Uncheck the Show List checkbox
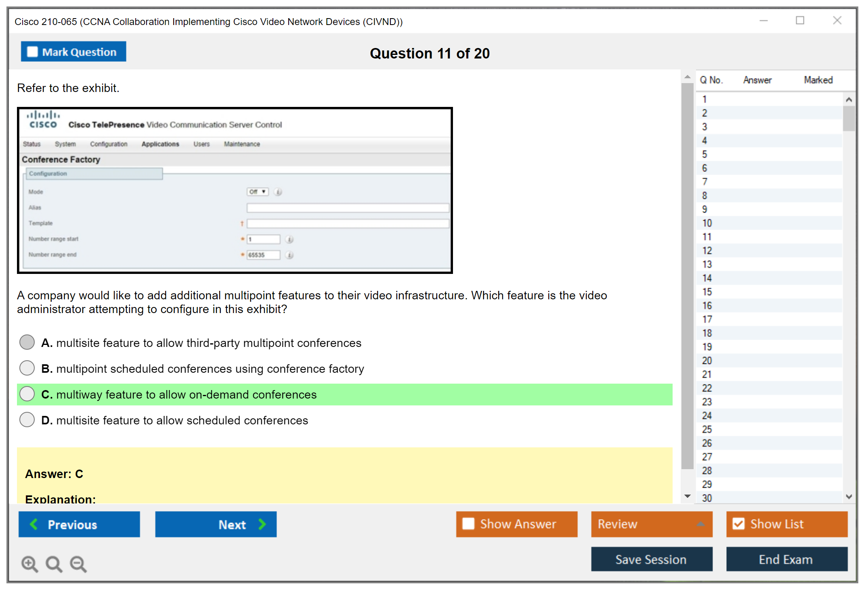 pyautogui.click(x=738, y=524)
